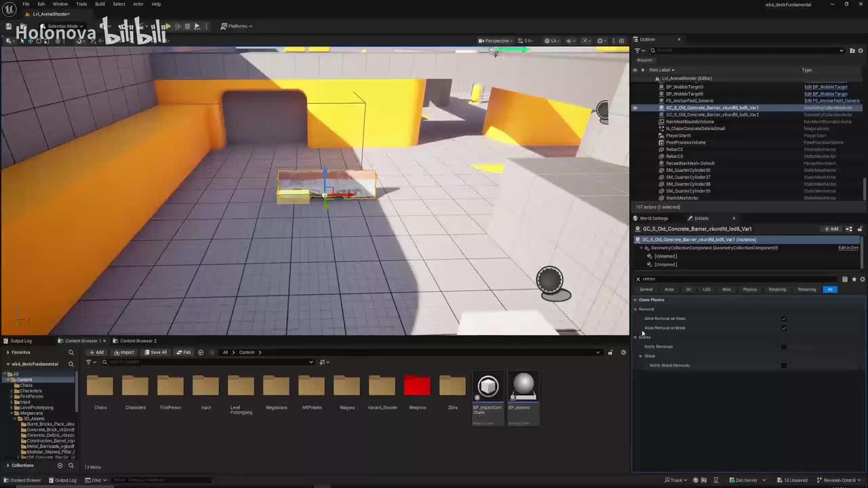Click the Details panel settings gear

tap(862, 279)
